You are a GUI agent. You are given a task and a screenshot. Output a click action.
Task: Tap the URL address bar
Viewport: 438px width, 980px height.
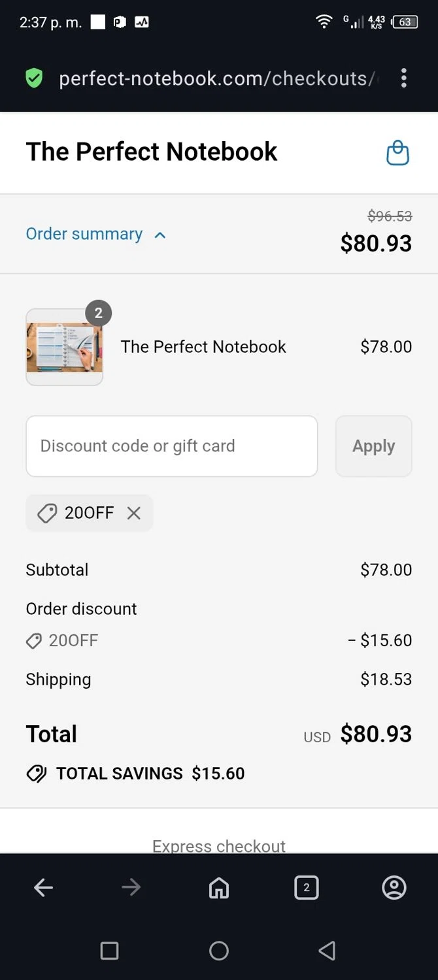click(x=216, y=79)
